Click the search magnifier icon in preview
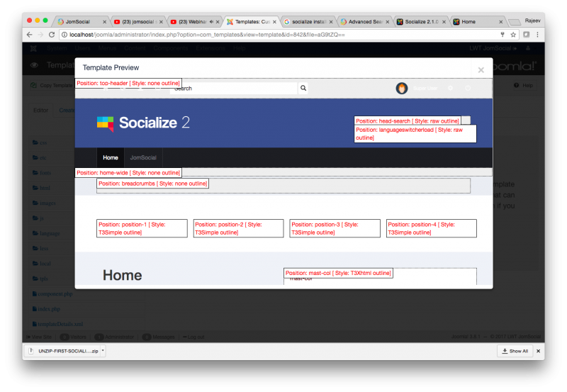The height and width of the screenshot is (392, 567). 303,88
